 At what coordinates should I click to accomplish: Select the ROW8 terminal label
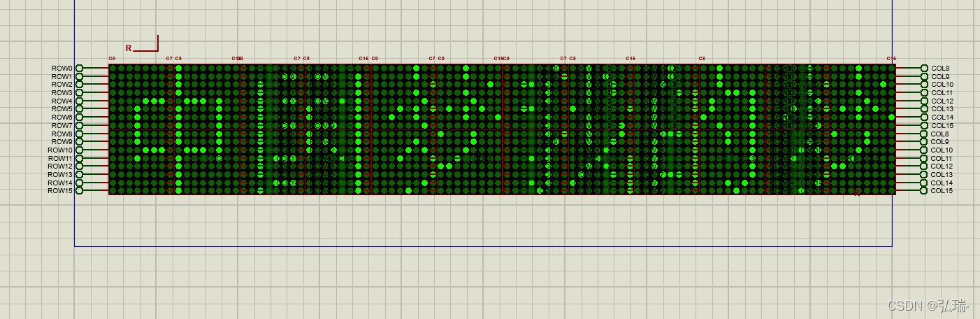click(x=62, y=134)
